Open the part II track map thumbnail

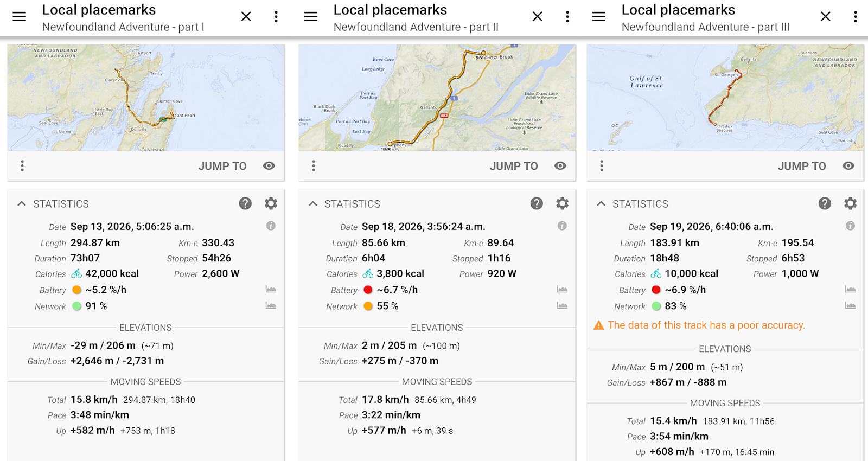437,98
